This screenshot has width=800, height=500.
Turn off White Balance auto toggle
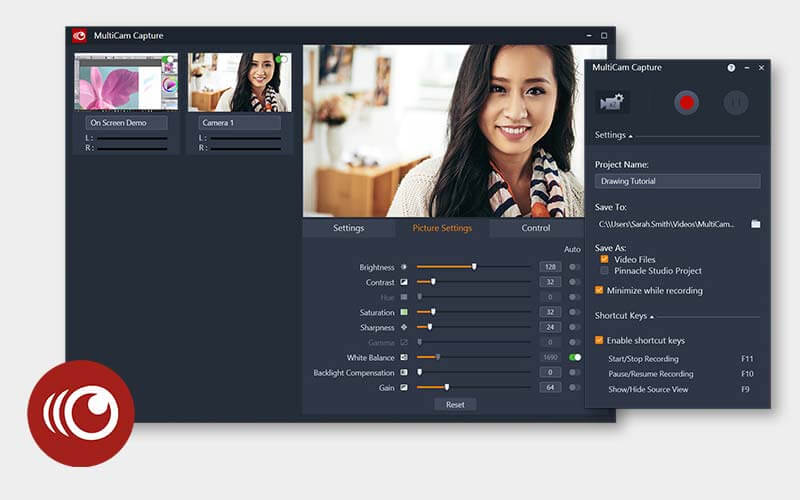[575, 357]
